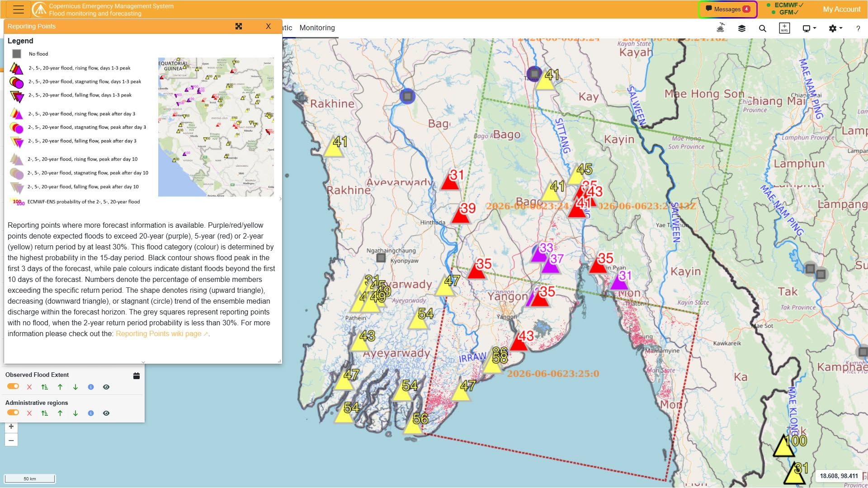868x488 pixels.
Task: Click the grey square near Ngathaingchaung
Action: pos(381,258)
